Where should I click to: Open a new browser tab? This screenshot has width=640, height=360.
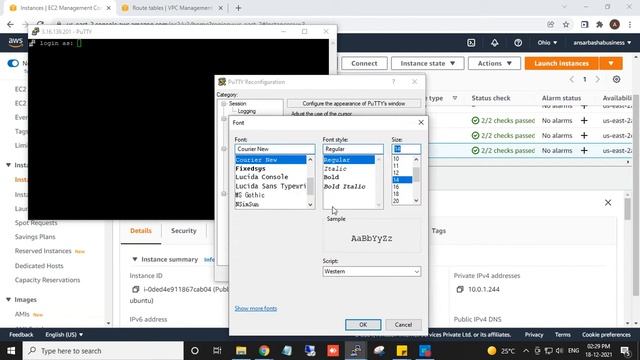point(238,8)
